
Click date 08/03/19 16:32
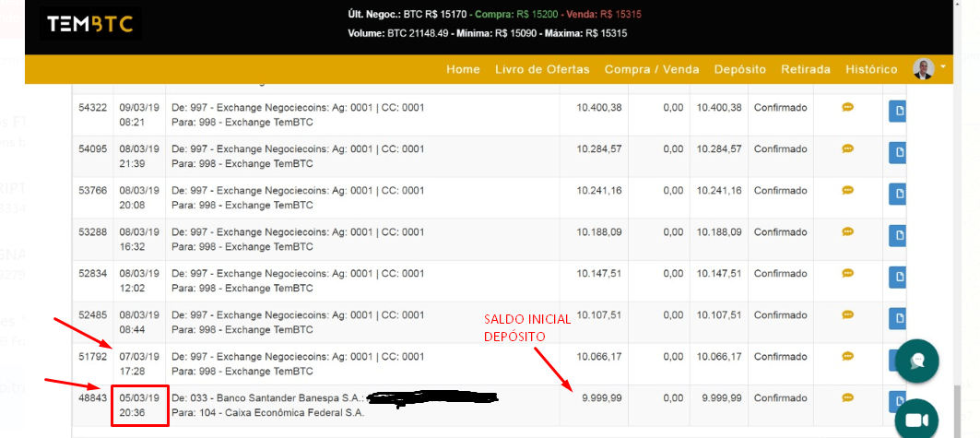point(139,240)
